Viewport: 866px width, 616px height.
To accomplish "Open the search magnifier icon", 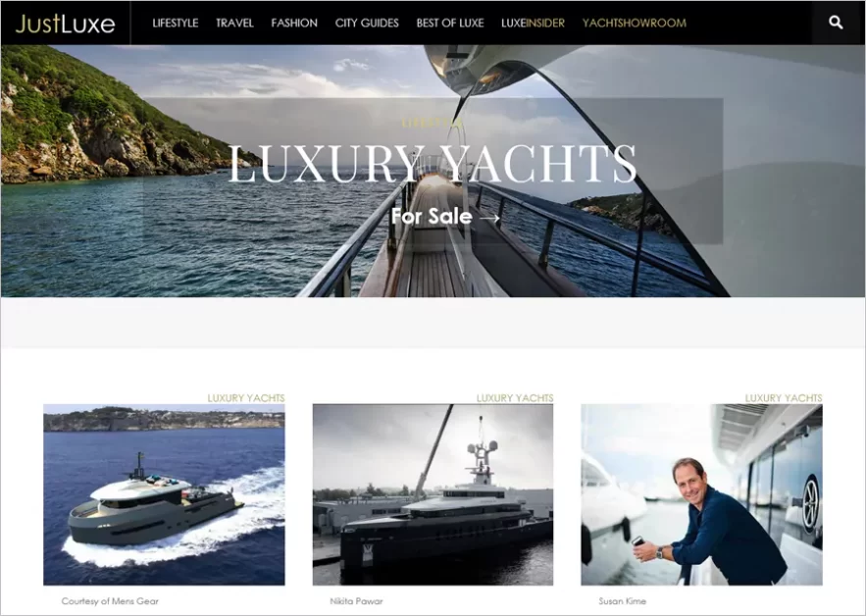I will point(836,23).
